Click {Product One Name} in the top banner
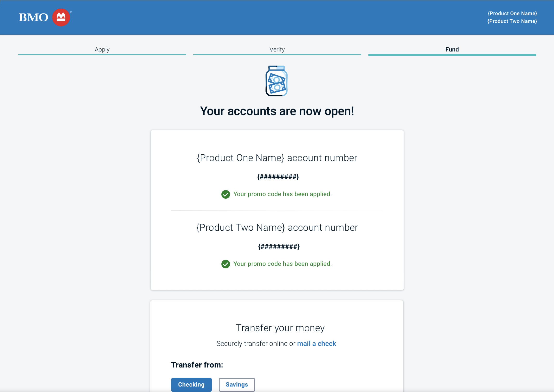The image size is (554, 392). [x=512, y=13]
